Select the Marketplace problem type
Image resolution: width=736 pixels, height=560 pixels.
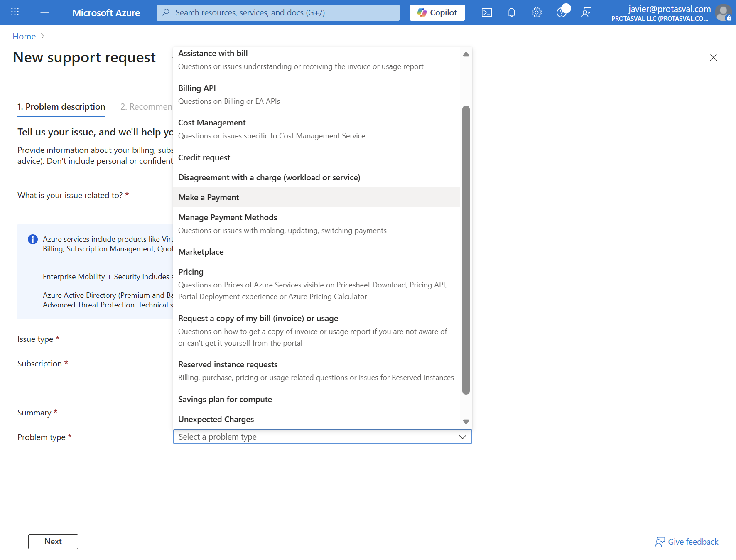click(316, 252)
